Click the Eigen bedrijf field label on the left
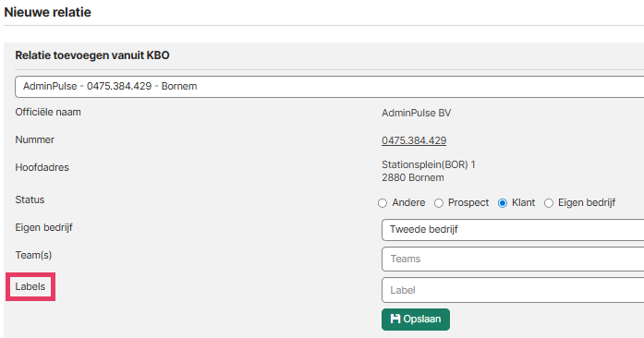The image size is (644, 338). coord(44,227)
